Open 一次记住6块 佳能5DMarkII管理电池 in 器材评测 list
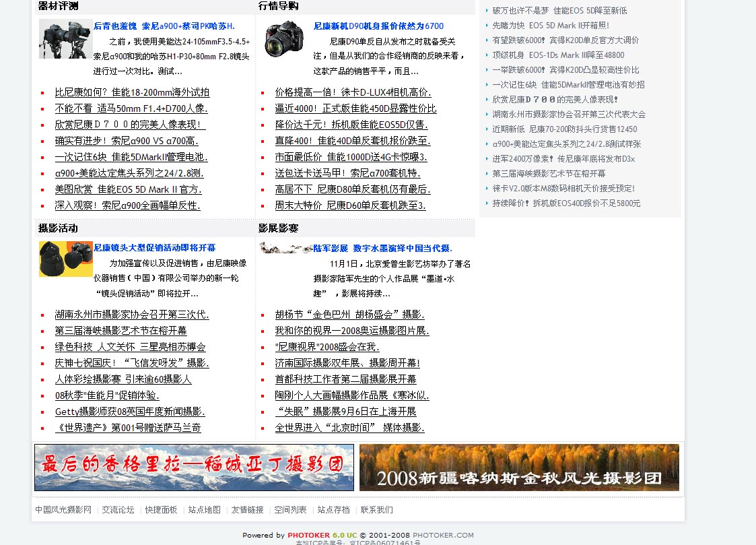The image size is (756, 545). 131,157
